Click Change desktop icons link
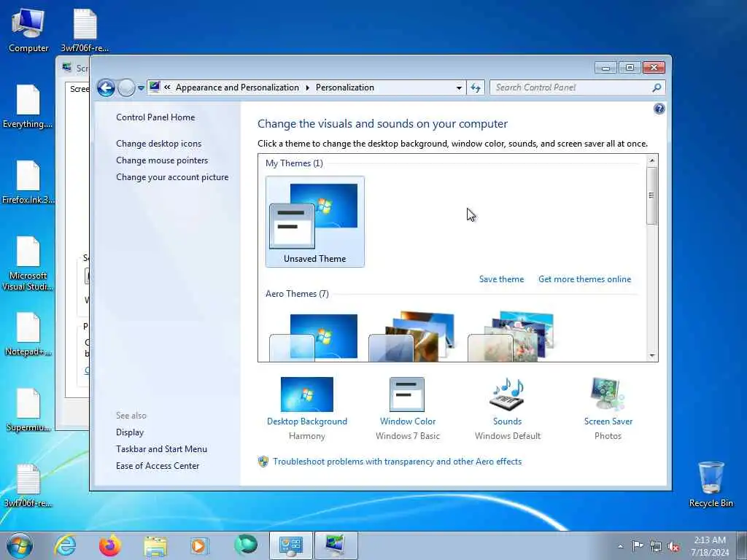Screen dimensions: 747x560 point(158,144)
